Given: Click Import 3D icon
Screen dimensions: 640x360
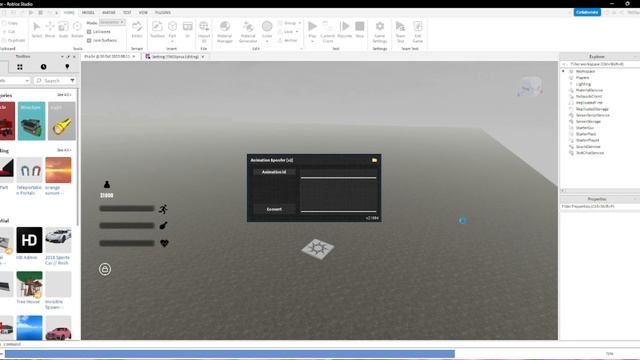Looking at the screenshot, I should [204, 31].
